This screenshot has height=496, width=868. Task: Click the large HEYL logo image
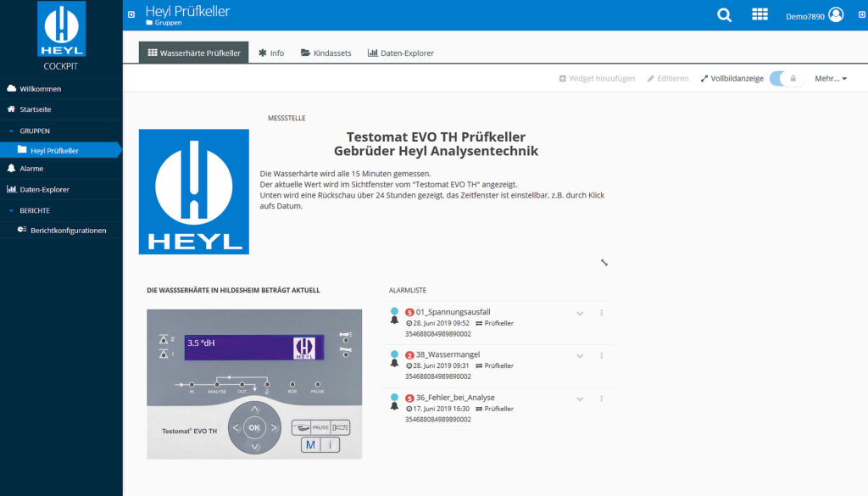(194, 192)
